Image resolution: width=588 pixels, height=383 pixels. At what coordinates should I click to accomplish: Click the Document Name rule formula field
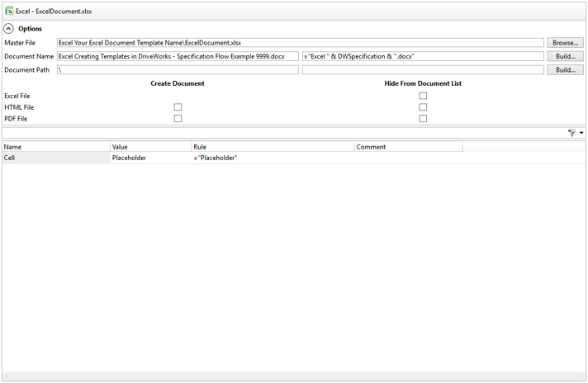pos(422,57)
